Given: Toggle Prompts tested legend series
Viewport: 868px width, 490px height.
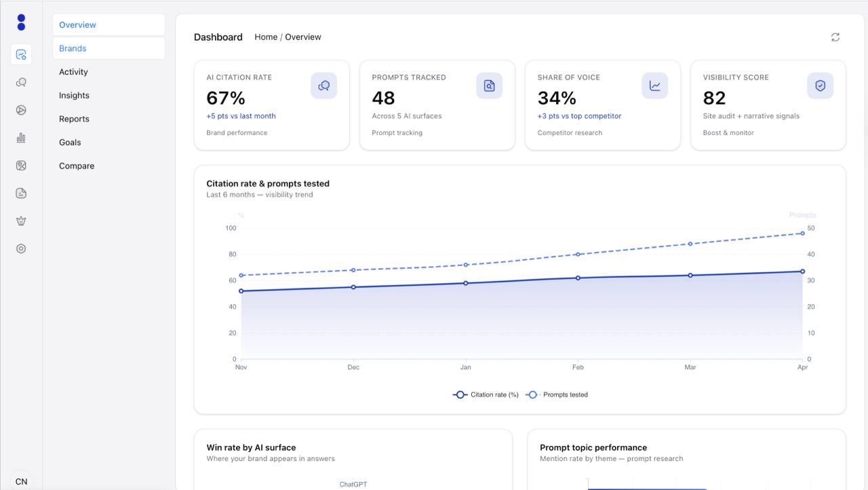Looking at the screenshot, I should [557, 394].
